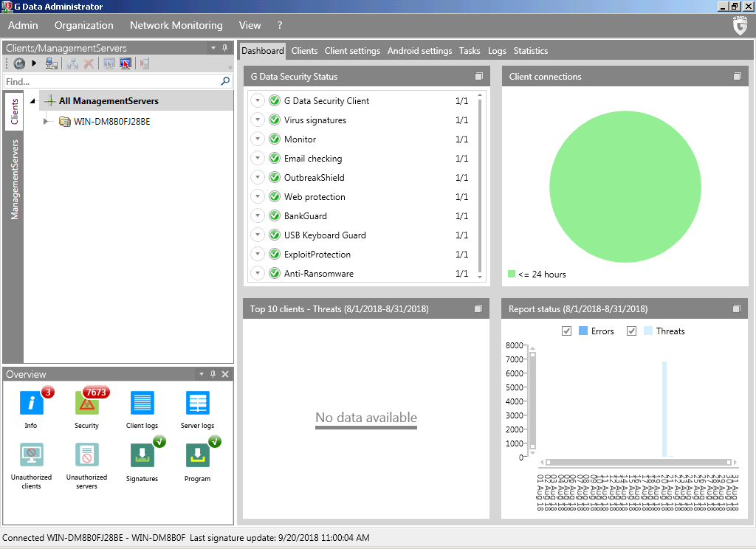Open the Security reports icon in Overview
The image size is (756, 549).
[87, 404]
